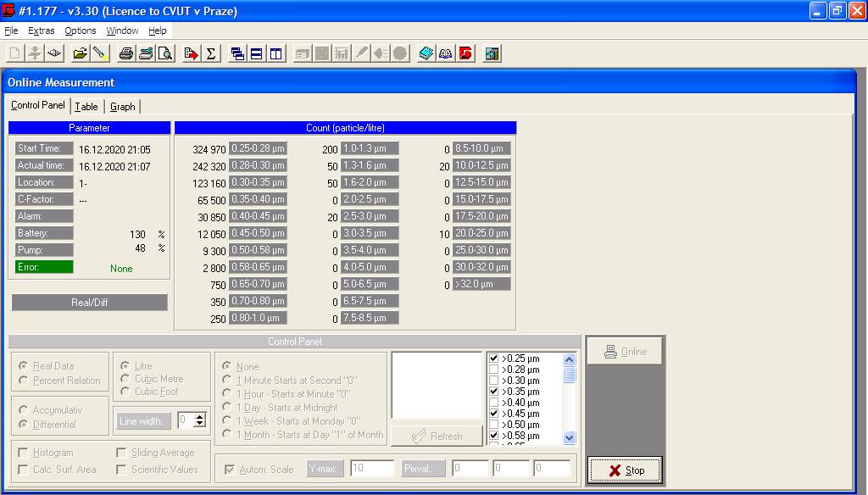Enable the Sliding Average checkbox
Image resolution: width=868 pixels, height=495 pixels.
pos(121,453)
